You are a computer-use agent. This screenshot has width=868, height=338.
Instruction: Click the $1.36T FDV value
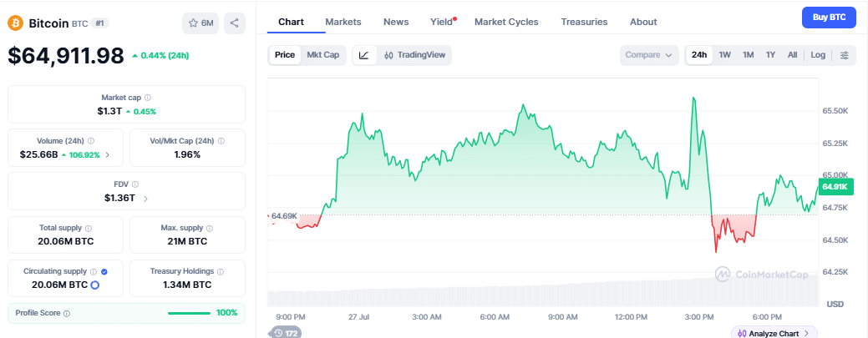[120, 198]
